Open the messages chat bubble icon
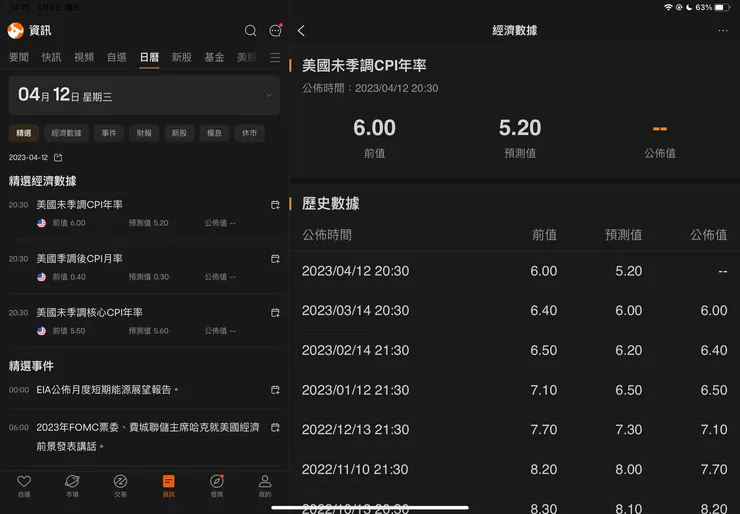 tap(275, 31)
